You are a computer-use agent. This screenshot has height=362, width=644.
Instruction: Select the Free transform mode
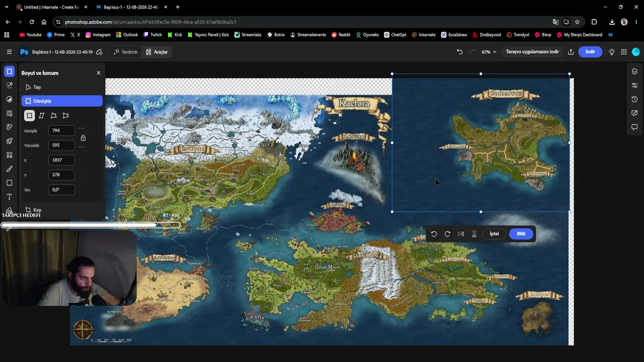click(29, 116)
